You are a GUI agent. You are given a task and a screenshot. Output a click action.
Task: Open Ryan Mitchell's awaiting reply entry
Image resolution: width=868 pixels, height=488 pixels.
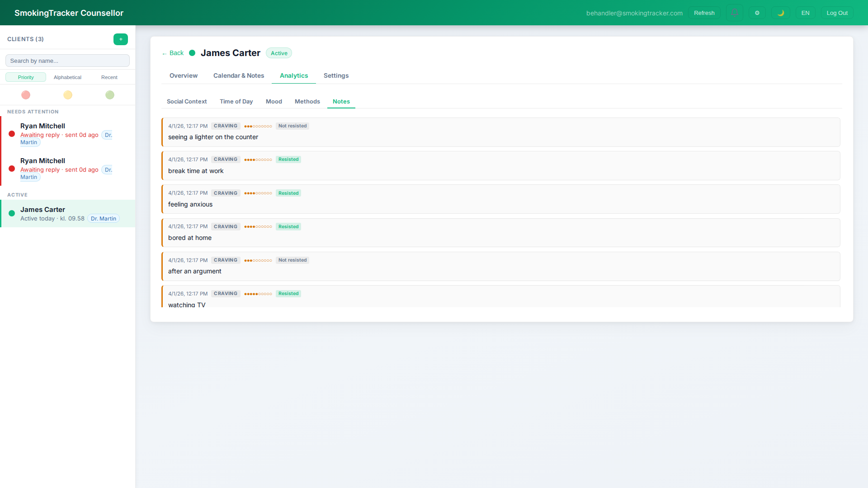click(x=59, y=134)
